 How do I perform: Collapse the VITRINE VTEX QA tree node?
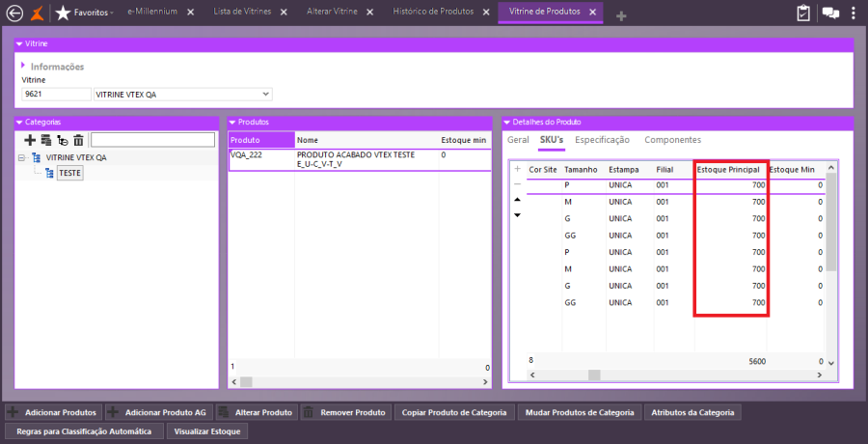pyautogui.click(x=22, y=156)
